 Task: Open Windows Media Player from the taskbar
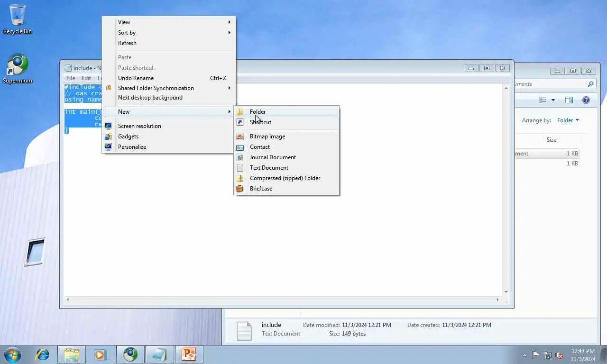[100, 354]
